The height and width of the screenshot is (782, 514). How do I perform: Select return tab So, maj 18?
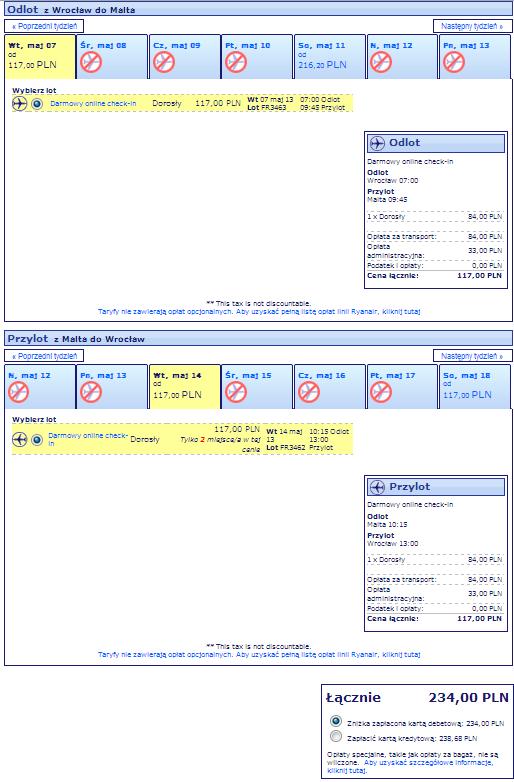click(475, 387)
